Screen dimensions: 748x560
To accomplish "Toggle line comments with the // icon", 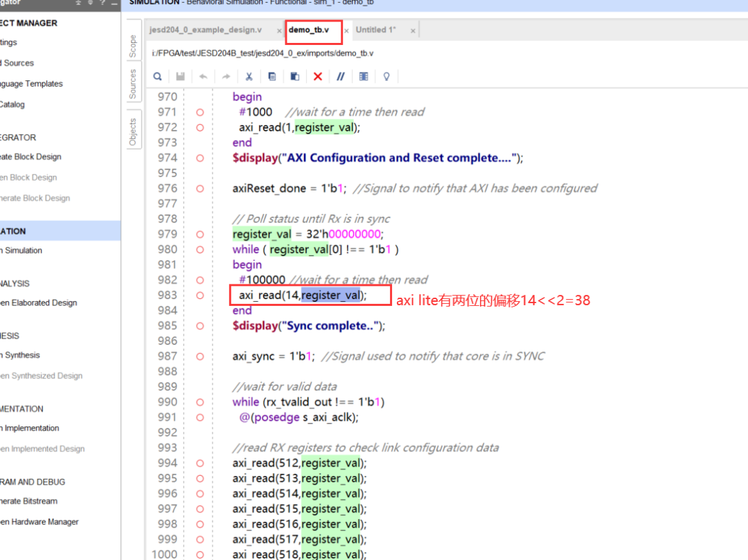I will click(341, 76).
